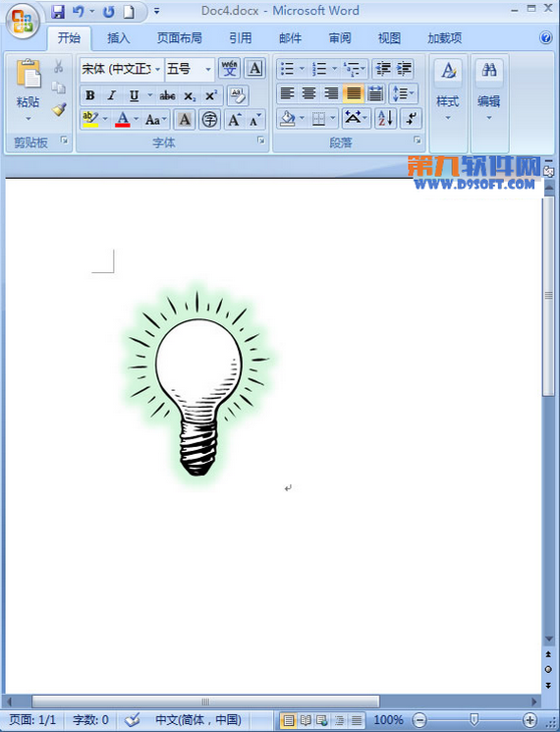The height and width of the screenshot is (732, 560).
Task: Switch to the 邮件 tab
Action: [x=290, y=38]
